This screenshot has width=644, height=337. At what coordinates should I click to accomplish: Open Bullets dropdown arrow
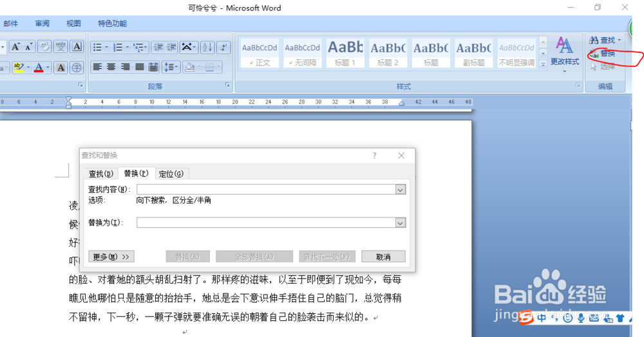click(106, 48)
